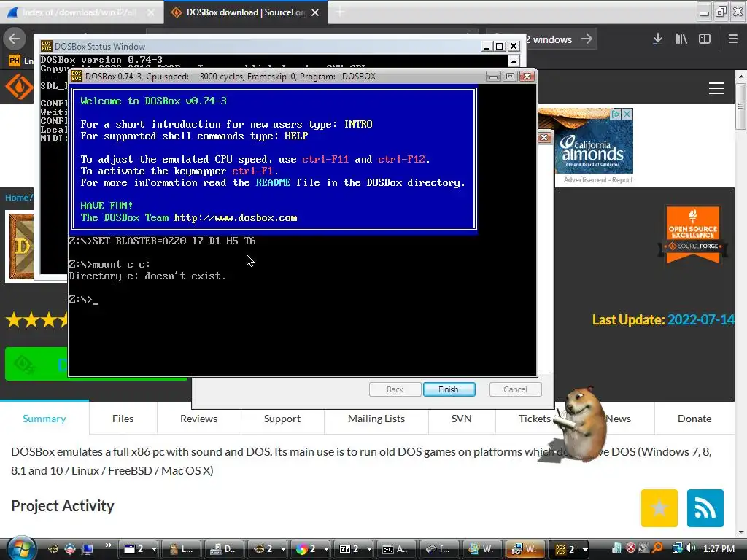Screen dimensions: 747x560
Task: Click the browser back arrow button
Action: coord(15,39)
